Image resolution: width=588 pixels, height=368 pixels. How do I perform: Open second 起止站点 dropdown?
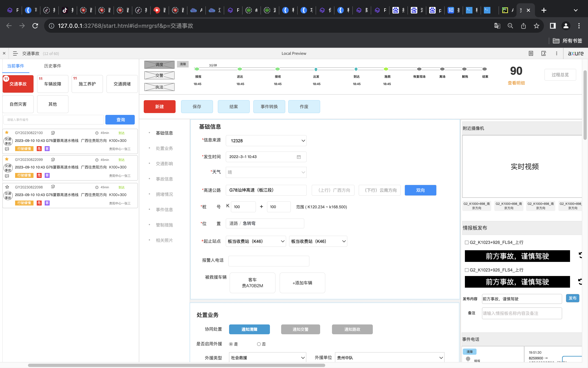click(x=318, y=241)
